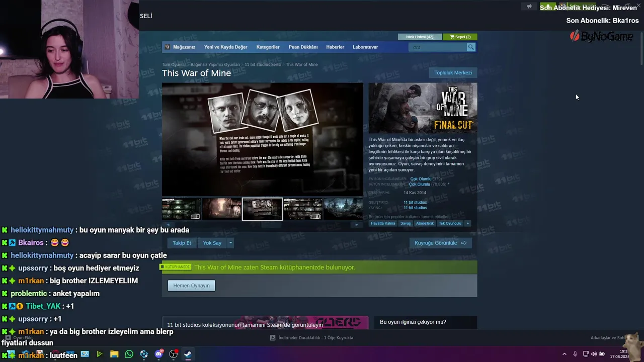This screenshot has width=644, height=362.
Task: Click Oyun Ekle in Steam footer
Action: click(x=19, y=338)
